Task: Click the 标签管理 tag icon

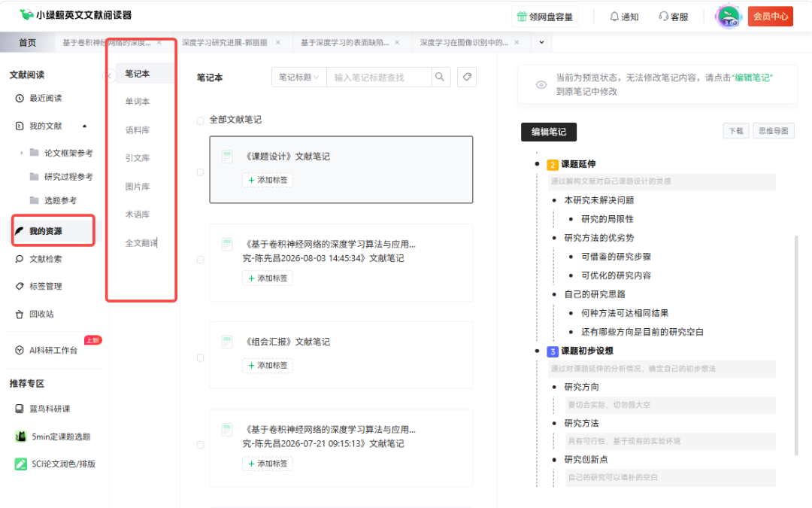Action: pyautogui.click(x=20, y=286)
